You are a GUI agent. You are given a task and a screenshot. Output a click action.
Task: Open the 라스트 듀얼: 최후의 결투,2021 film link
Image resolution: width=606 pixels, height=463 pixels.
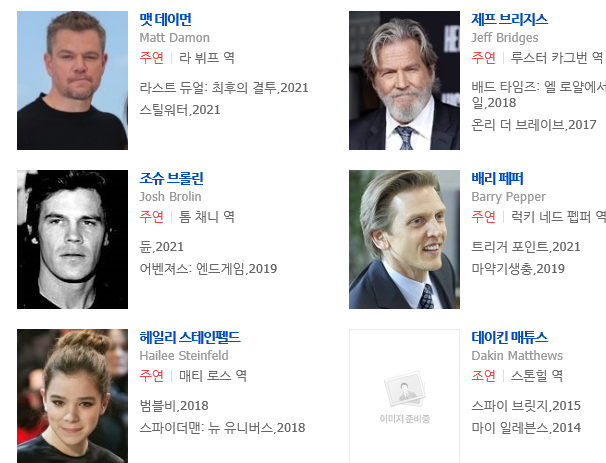[224, 88]
